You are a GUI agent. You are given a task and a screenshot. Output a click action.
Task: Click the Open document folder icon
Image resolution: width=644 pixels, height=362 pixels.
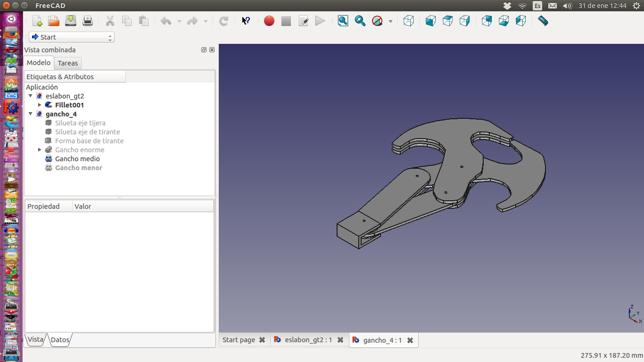pos(54,21)
